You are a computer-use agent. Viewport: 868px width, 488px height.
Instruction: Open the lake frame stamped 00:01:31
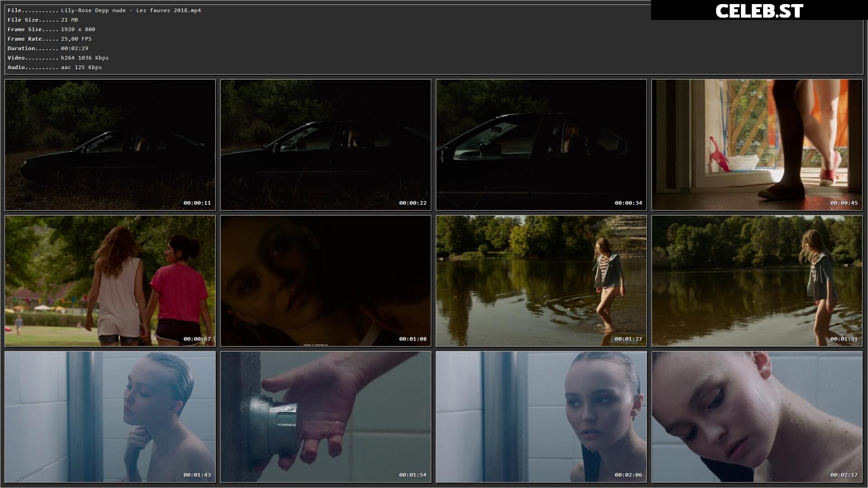757,281
